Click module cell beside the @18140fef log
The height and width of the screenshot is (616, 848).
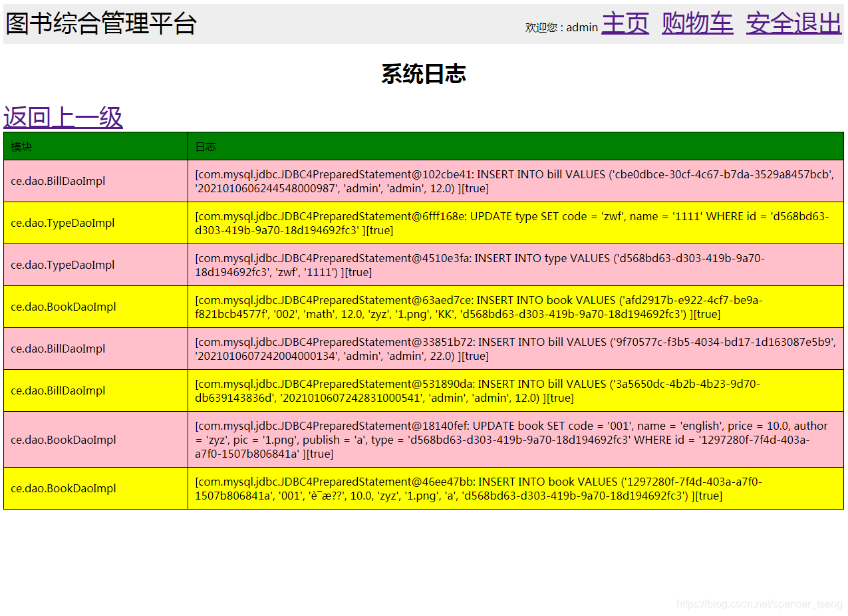coord(96,440)
